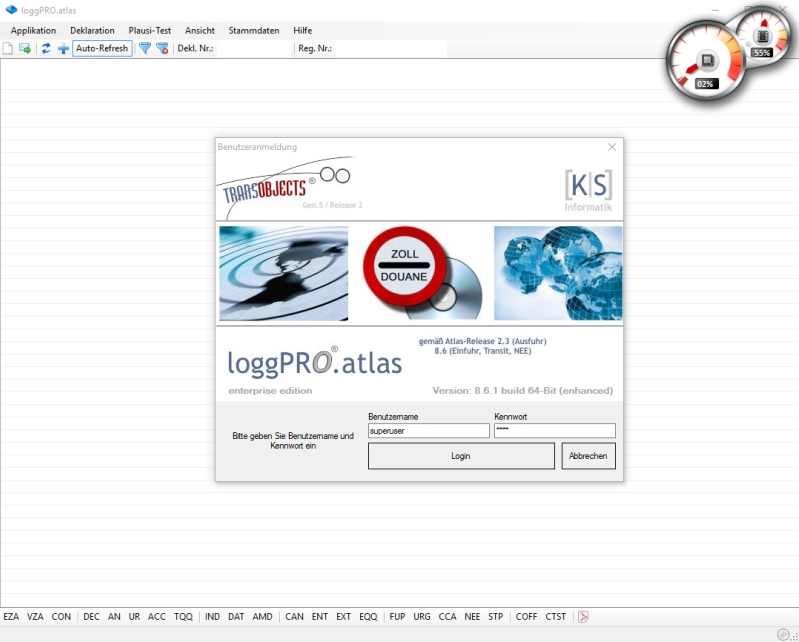The width and height of the screenshot is (799, 642).
Task: Click the red PDF icon in bottom bar
Action: pyautogui.click(x=583, y=617)
